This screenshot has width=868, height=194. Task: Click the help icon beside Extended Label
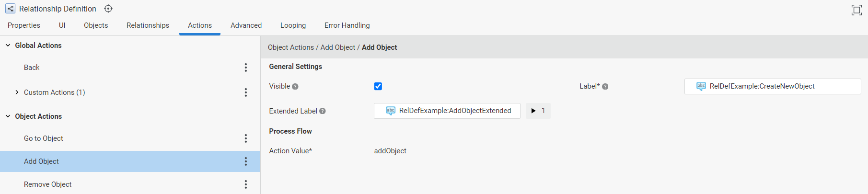(323, 111)
